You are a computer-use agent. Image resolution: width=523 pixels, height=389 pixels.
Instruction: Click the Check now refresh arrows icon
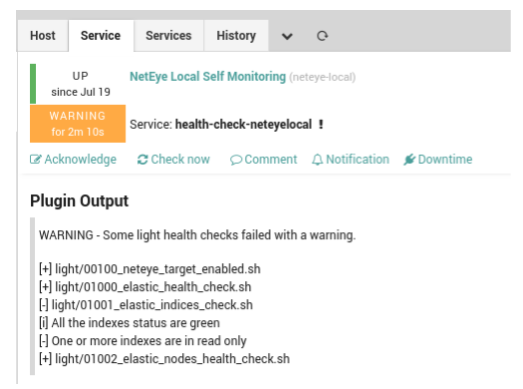pos(142,159)
